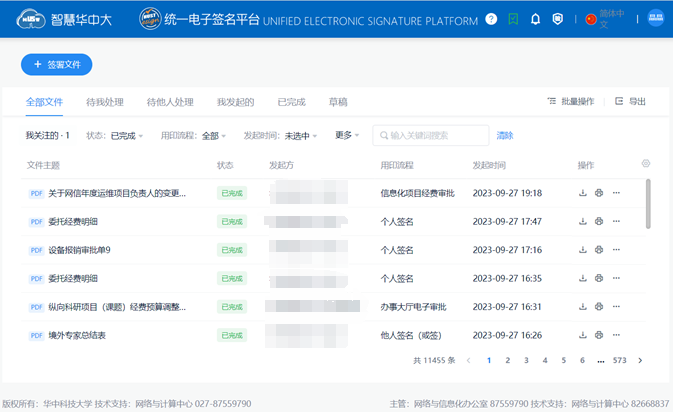Download the 设备报销审批单9 file
673x412 pixels.
(x=582, y=250)
